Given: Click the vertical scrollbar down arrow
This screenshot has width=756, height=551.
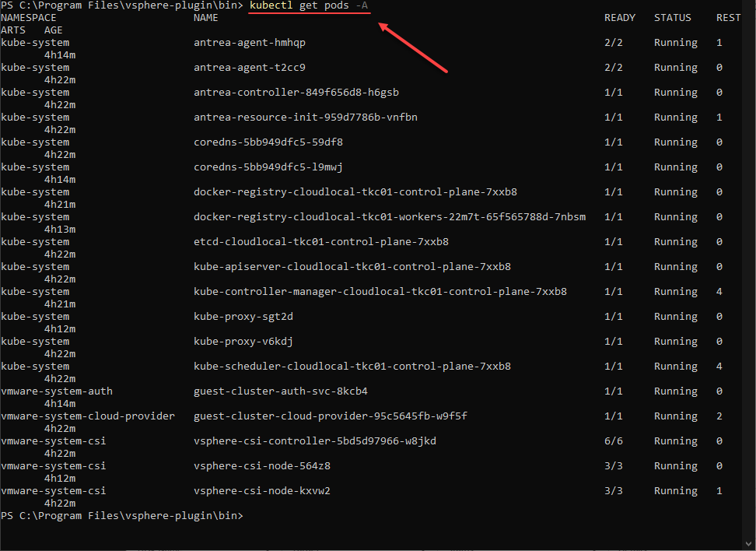Looking at the screenshot, I should (751, 545).
